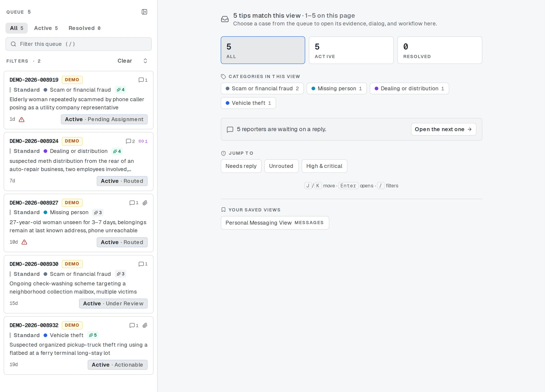View score badge 3 on check-washing case
Viewport: 545px width, 392px height.
121,274
